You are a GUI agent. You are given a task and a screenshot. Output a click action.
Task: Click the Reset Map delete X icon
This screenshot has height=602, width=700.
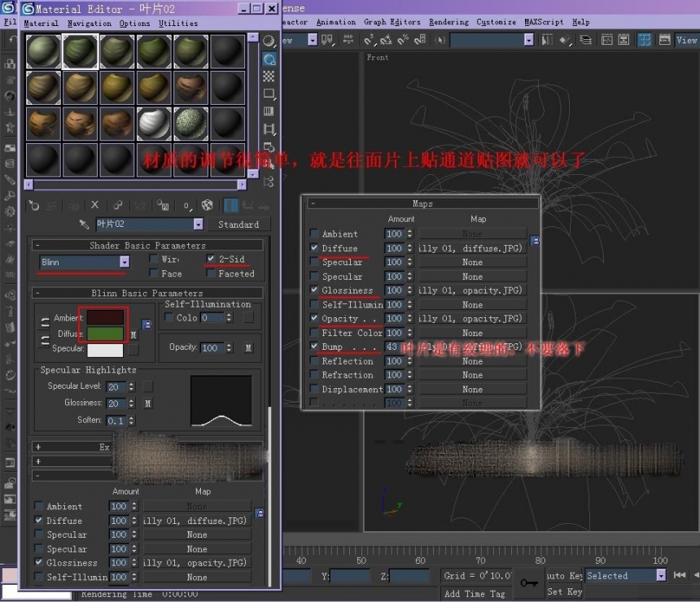[94, 205]
